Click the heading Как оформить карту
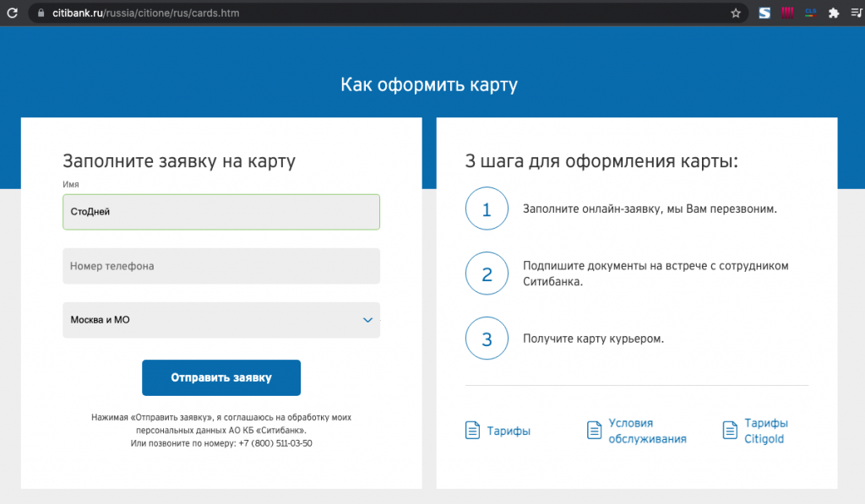 (x=429, y=85)
